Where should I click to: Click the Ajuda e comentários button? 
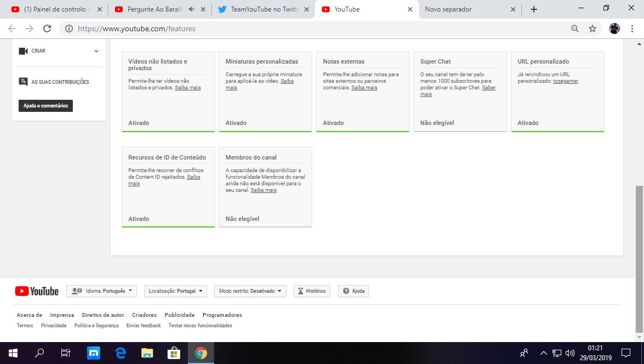click(45, 106)
